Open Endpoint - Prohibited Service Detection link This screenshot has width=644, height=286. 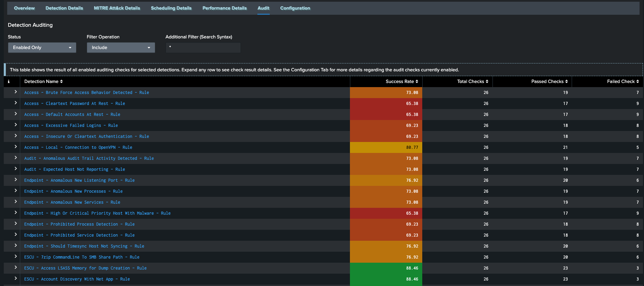79,235
